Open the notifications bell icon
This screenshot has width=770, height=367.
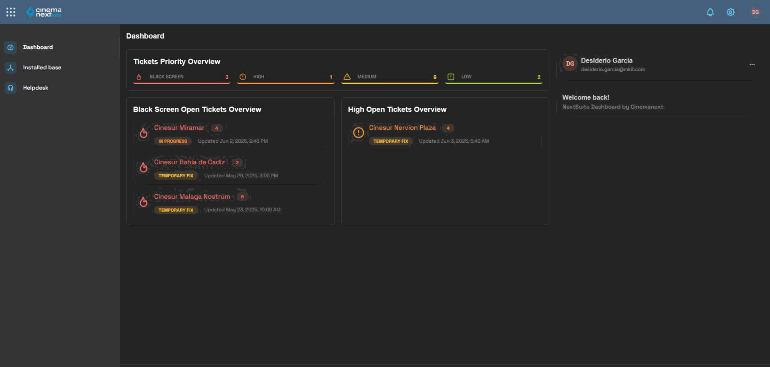(x=710, y=12)
